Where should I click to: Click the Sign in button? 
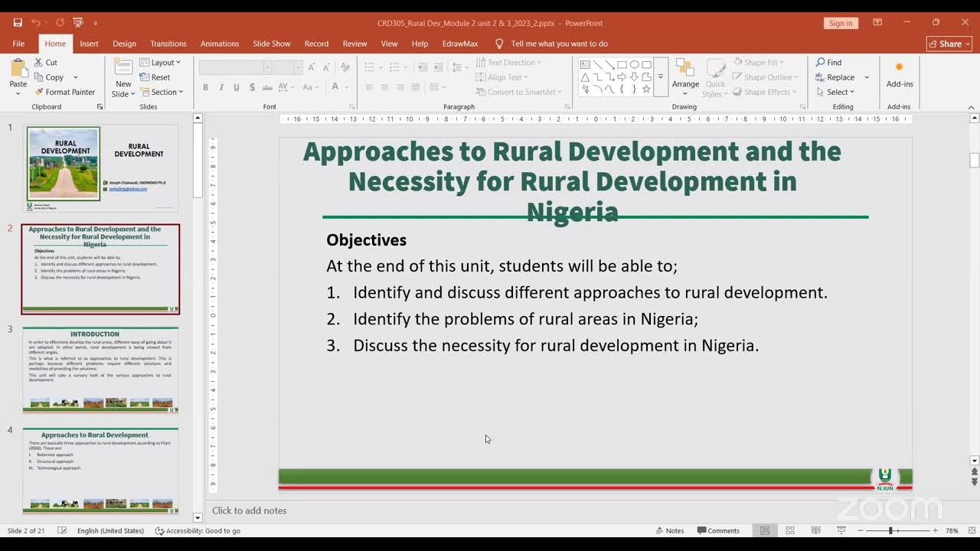point(841,23)
